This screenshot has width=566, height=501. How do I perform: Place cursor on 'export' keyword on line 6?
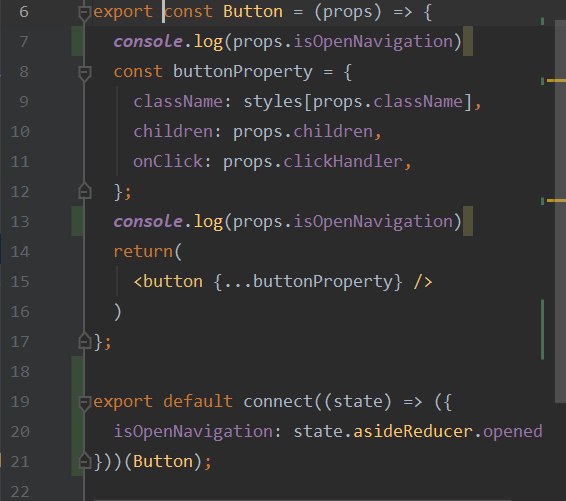click(123, 12)
